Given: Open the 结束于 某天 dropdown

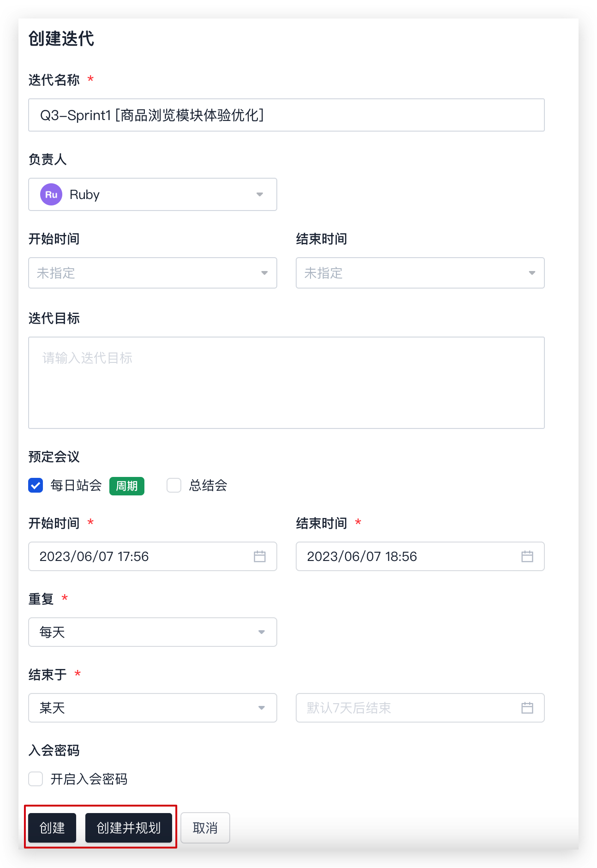Looking at the screenshot, I should 153,708.
